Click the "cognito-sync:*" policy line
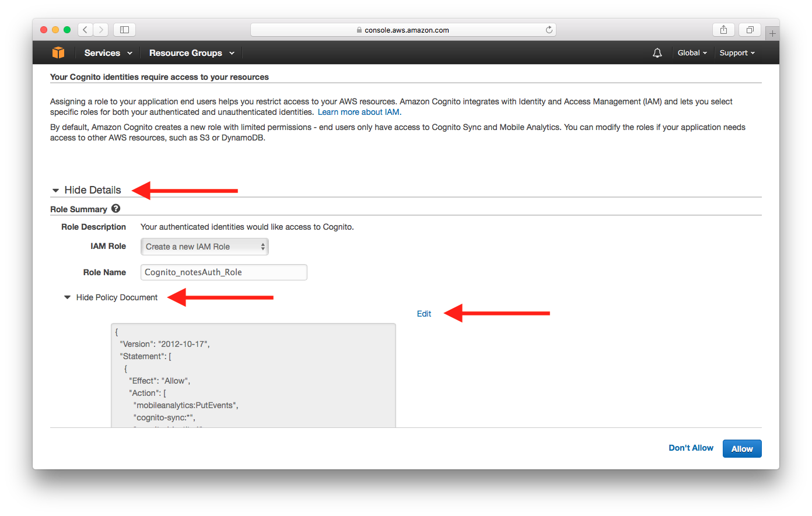 point(164,417)
